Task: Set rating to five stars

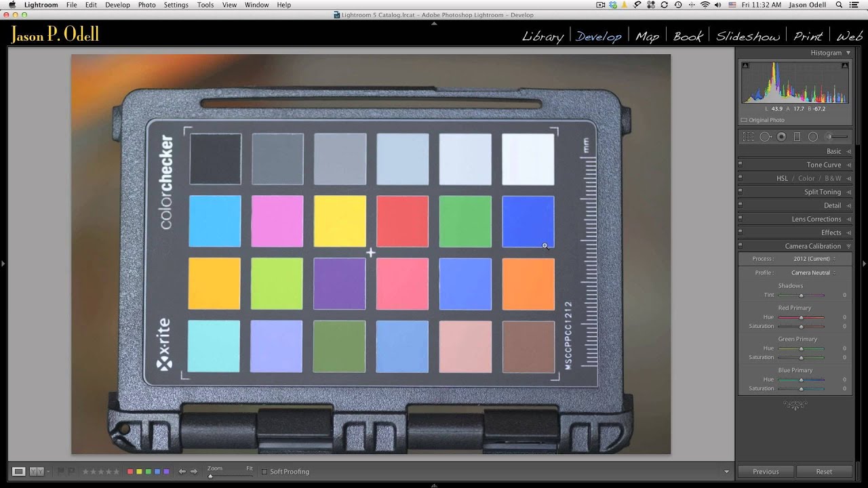Action: click(116, 471)
